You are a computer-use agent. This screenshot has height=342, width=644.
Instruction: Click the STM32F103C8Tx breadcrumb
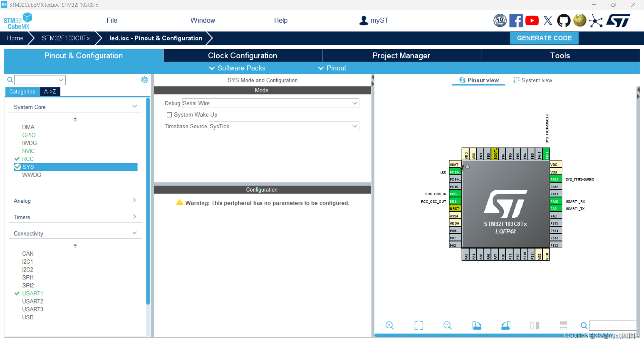(x=66, y=38)
